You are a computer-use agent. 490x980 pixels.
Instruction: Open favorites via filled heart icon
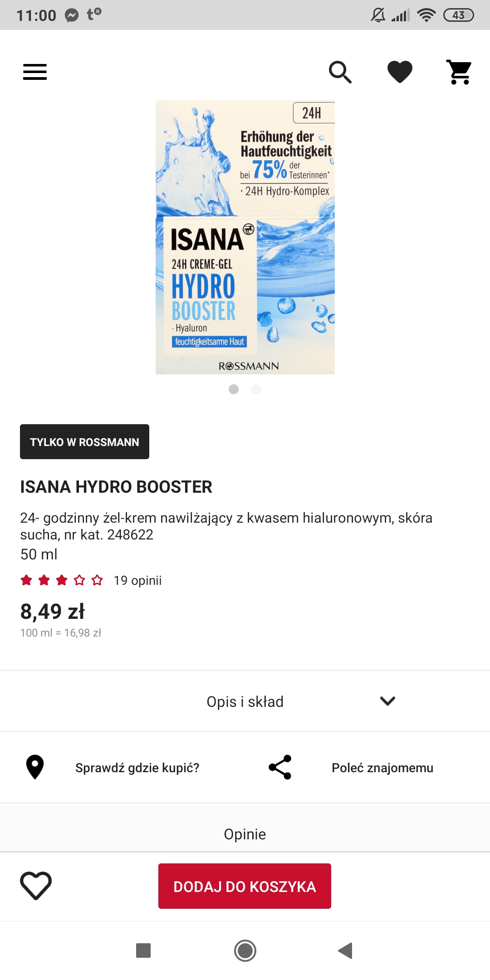coord(400,72)
